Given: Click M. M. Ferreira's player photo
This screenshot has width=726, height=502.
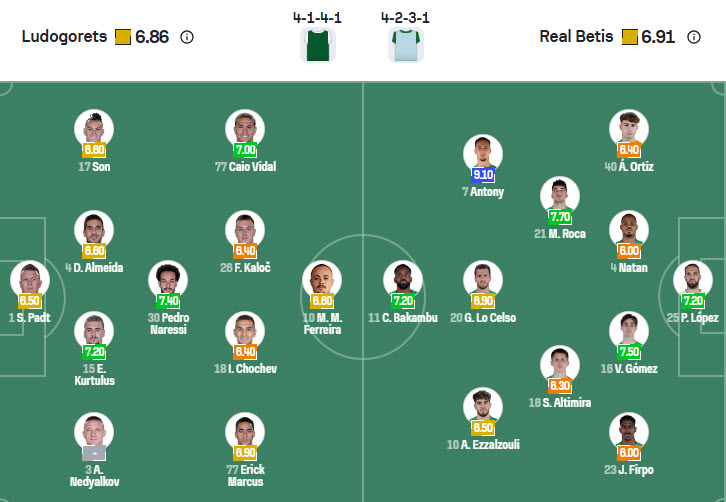Looking at the screenshot, I should [x=322, y=279].
